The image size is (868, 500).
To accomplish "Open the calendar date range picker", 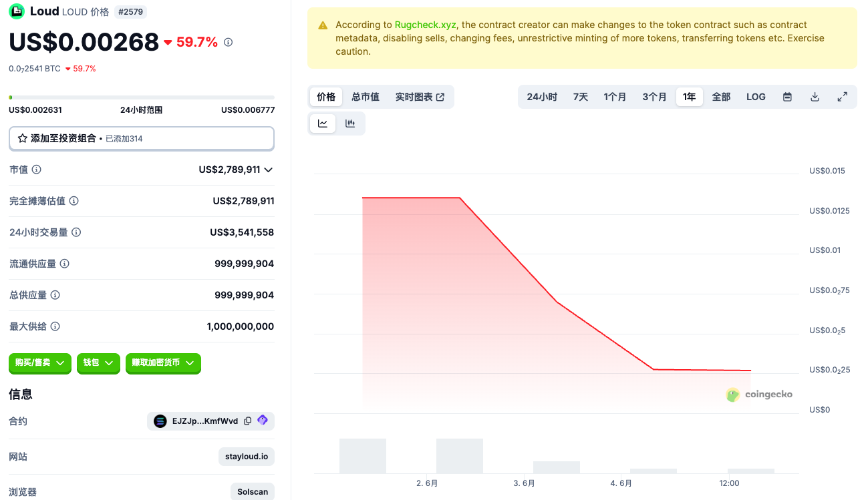I will 787,97.
